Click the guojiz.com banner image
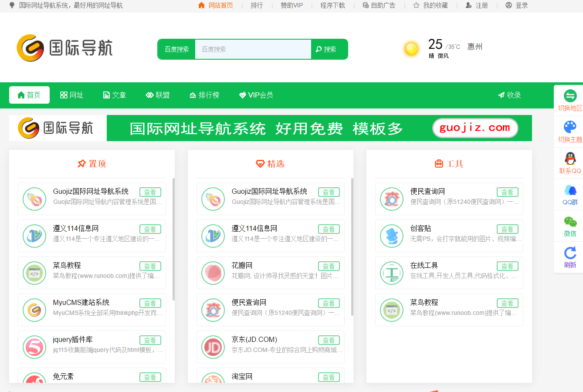The height and width of the screenshot is (392, 583). pyautogui.click(x=270, y=128)
